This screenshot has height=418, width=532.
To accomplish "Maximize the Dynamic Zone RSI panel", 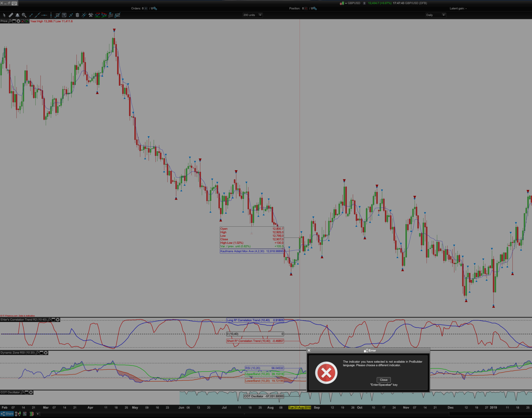I will [x=42, y=353].
